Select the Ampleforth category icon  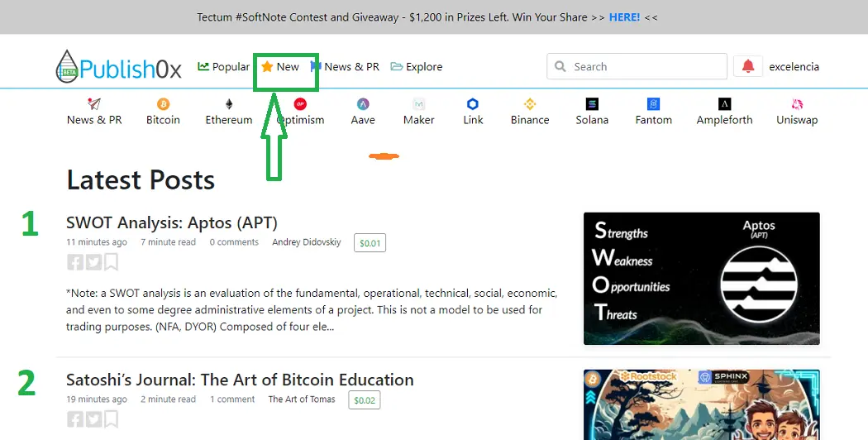tap(724, 103)
